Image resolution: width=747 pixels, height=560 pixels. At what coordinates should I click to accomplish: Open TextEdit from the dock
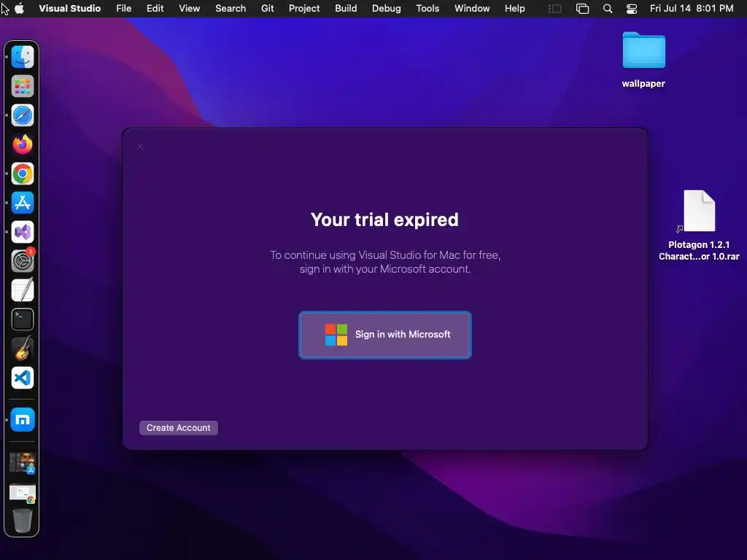pyautogui.click(x=23, y=290)
